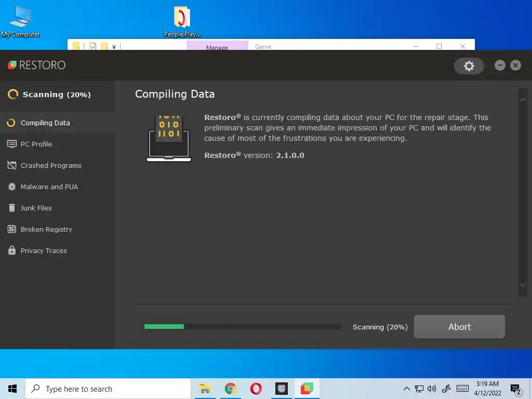
Task: Click the laptop binary data illustration
Action: [x=169, y=139]
